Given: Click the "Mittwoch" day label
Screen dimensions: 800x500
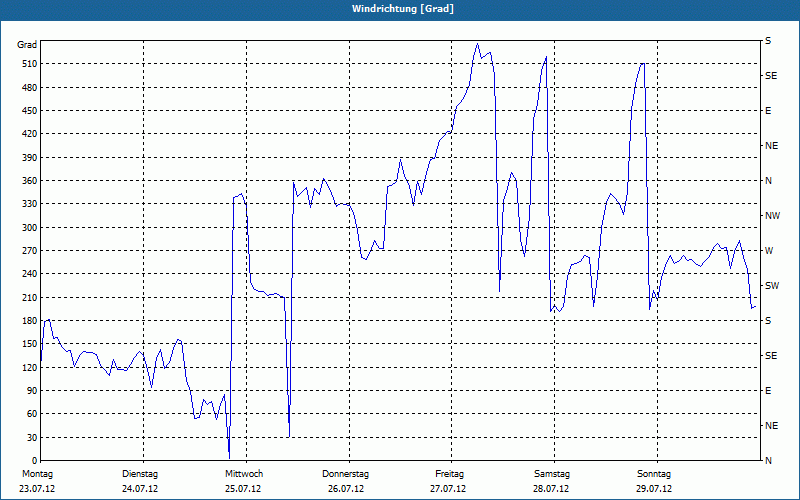Looking at the screenshot, I should [x=244, y=474].
